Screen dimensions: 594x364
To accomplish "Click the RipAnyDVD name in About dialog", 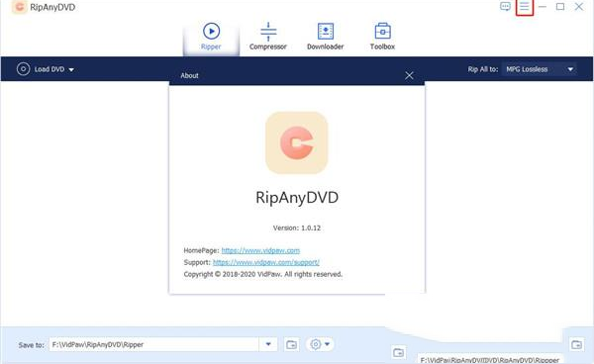I will 297,198.
